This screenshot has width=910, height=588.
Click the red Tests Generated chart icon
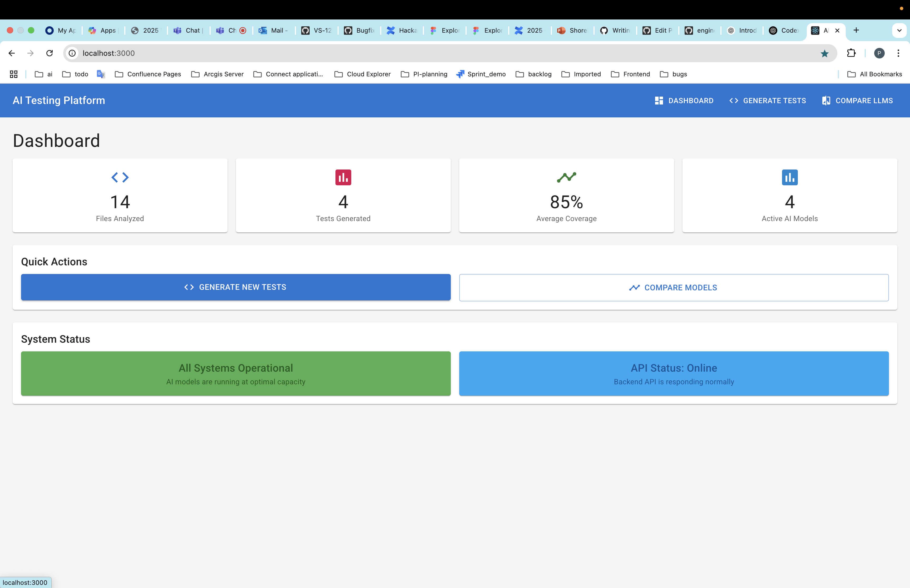coord(343,177)
